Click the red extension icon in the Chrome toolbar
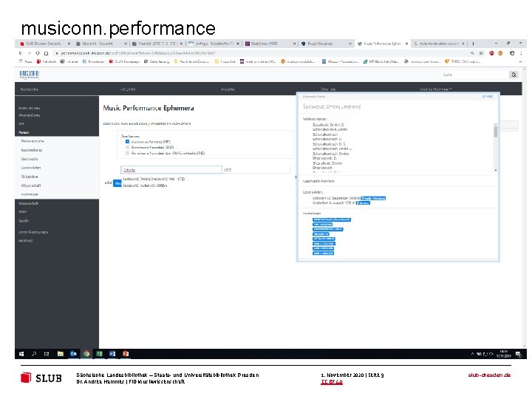Screen dimensions: 532x399 (x=491, y=53)
